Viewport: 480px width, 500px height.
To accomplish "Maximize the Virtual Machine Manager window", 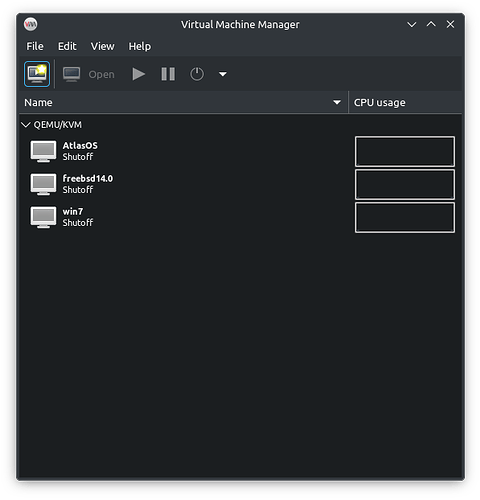I will (431, 24).
